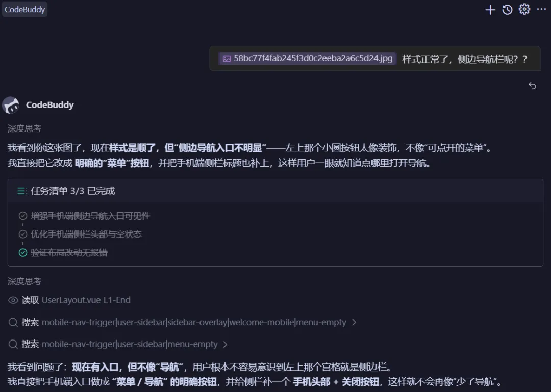The height and width of the screenshot is (392, 551).
Task: Collapse the 任务清单 3/3 已完成 header
Action: 275,191
